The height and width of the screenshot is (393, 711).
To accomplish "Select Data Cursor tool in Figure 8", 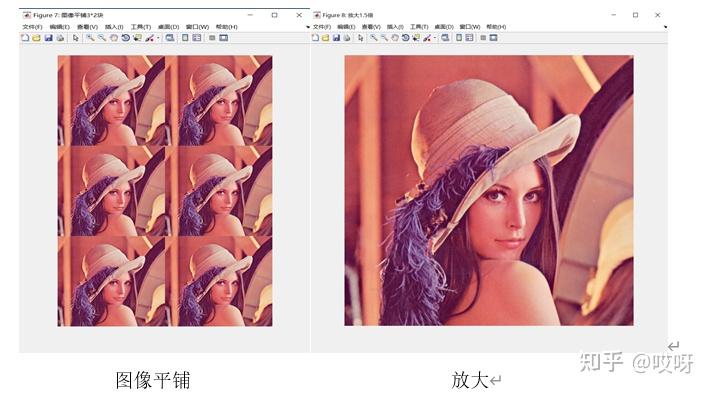I will 416,38.
